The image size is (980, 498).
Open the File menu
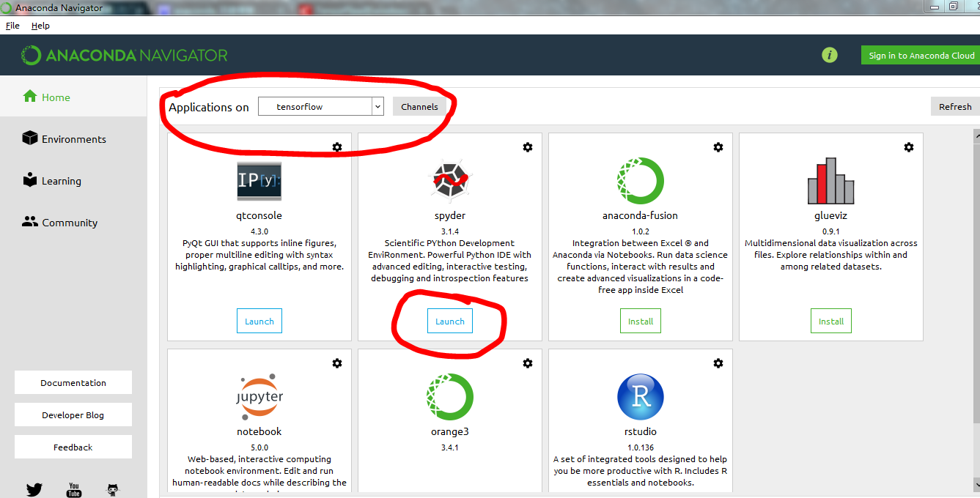pos(12,25)
